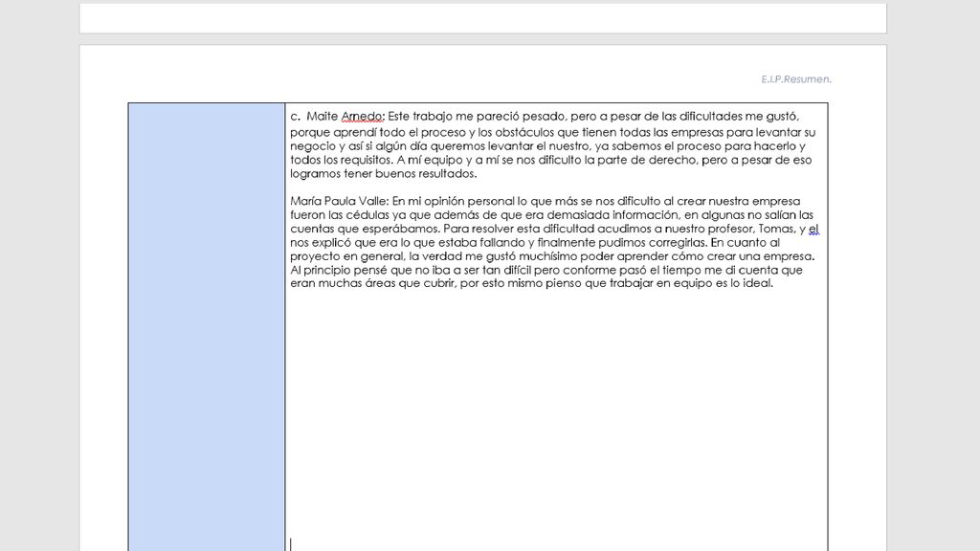Click the header text "E.I.P.Resumen."
980x551 pixels.
[795, 79]
